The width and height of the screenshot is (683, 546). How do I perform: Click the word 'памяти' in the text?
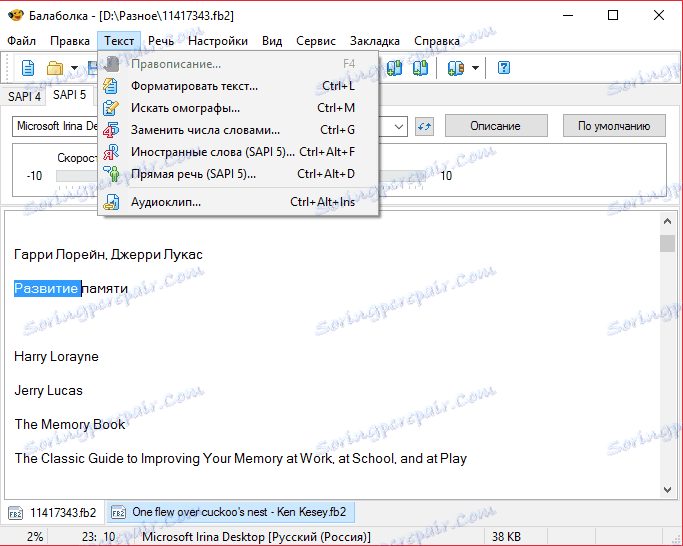click(105, 288)
